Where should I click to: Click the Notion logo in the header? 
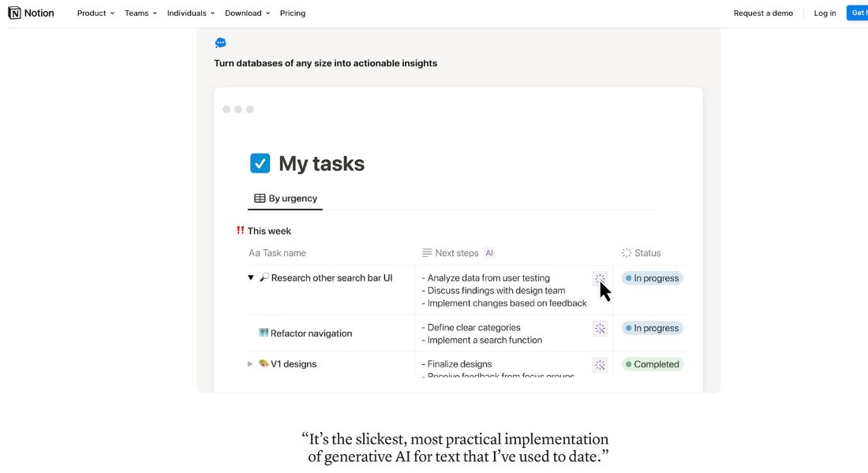click(x=31, y=12)
